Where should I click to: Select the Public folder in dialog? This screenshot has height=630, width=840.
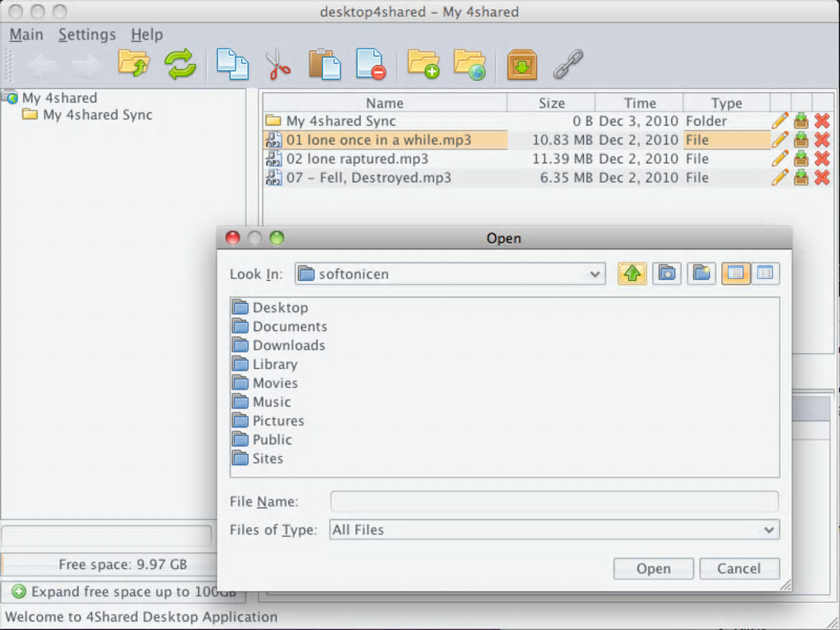[263, 439]
